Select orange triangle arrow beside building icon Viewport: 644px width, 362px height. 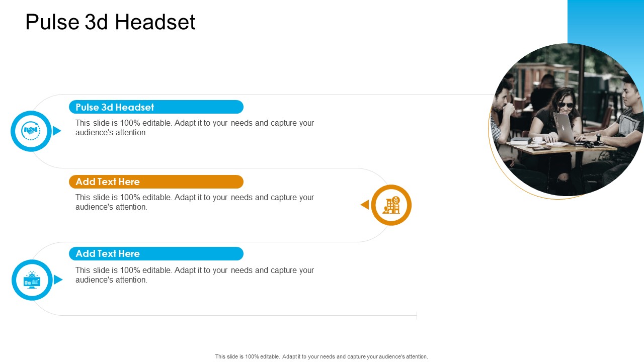(x=365, y=205)
